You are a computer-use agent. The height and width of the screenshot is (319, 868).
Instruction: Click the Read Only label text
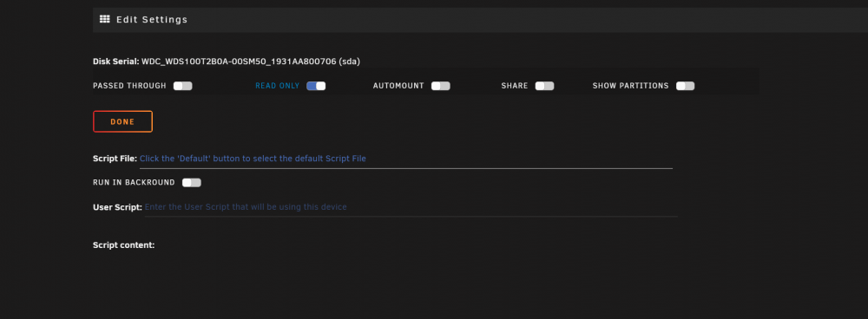pyautogui.click(x=278, y=86)
